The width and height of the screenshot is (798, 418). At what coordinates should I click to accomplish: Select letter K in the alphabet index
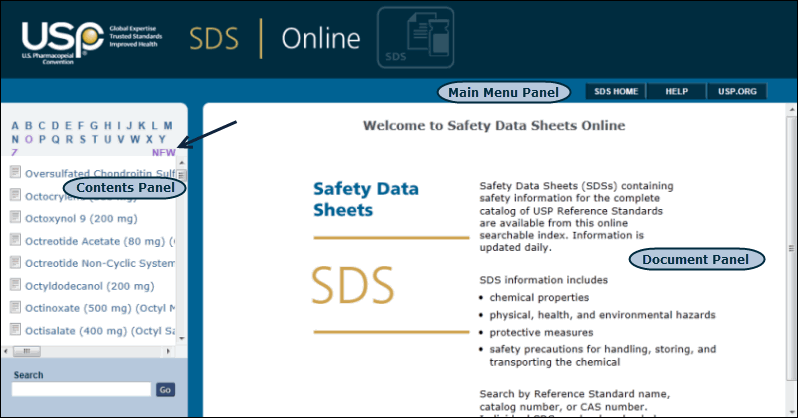[x=142, y=126]
